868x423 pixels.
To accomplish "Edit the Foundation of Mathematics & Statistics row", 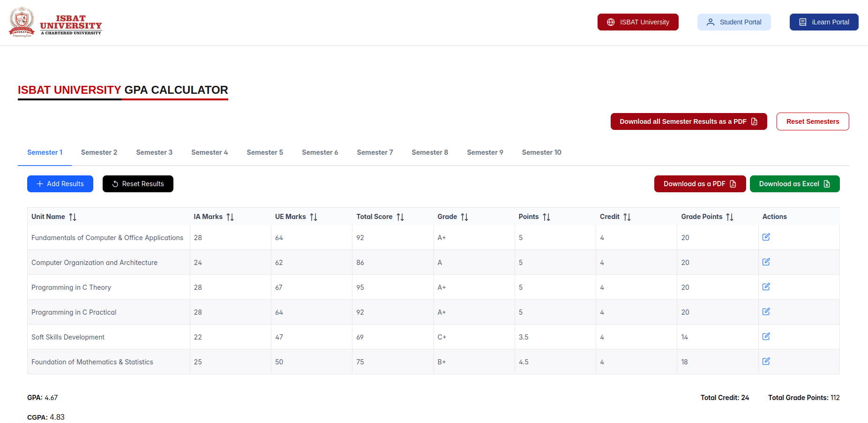I will (766, 361).
